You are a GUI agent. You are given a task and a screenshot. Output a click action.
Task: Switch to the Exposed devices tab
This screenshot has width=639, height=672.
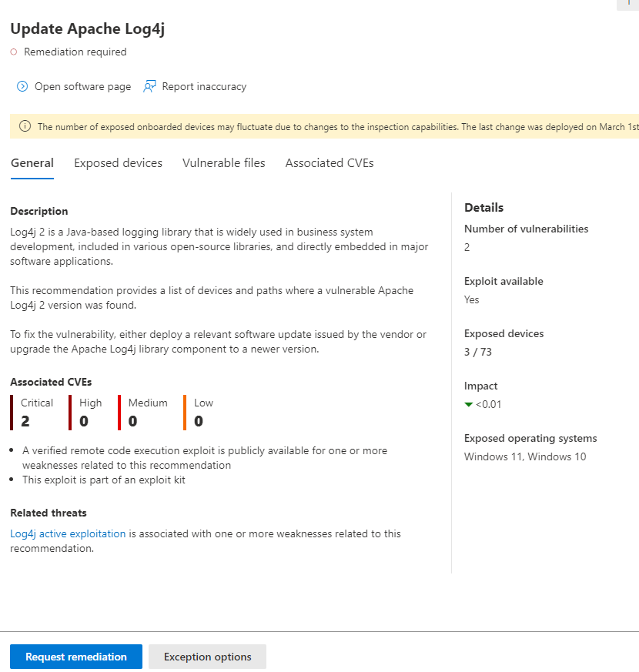[118, 162]
